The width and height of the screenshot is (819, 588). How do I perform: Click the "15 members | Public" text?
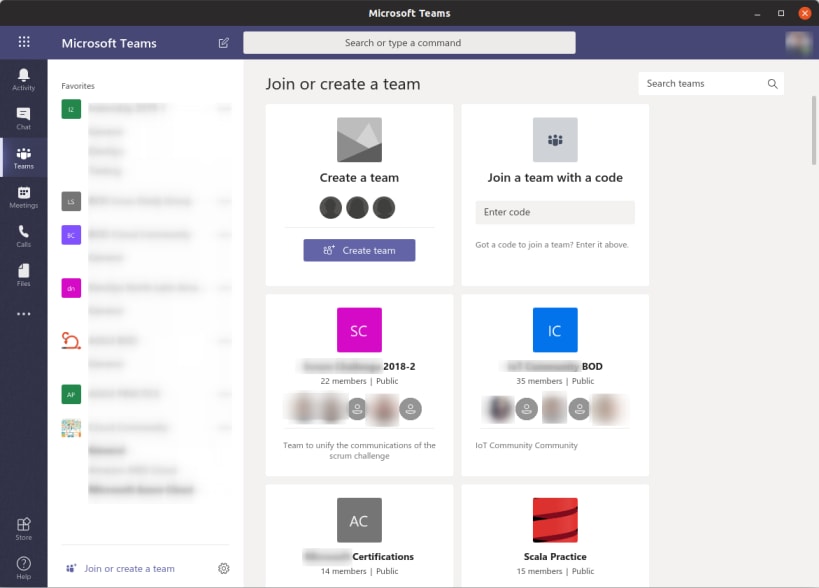coord(555,571)
